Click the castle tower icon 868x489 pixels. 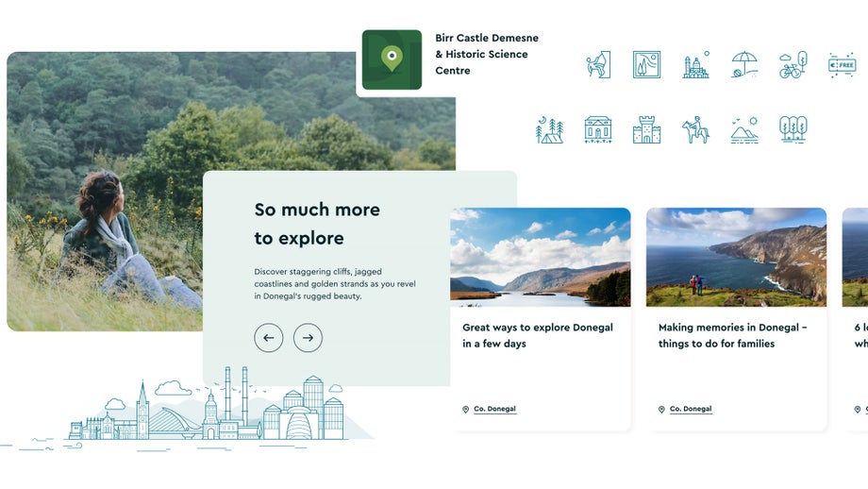[646, 129]
